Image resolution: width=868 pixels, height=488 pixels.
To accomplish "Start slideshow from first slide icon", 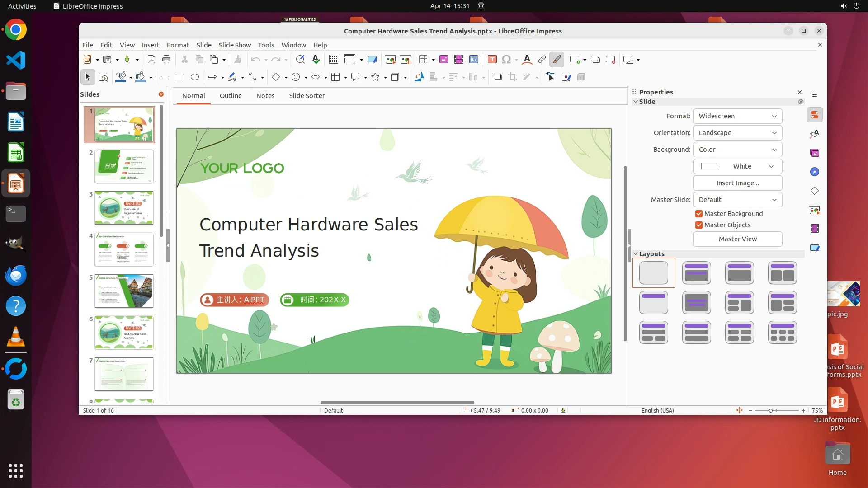I will click(390, 60).
